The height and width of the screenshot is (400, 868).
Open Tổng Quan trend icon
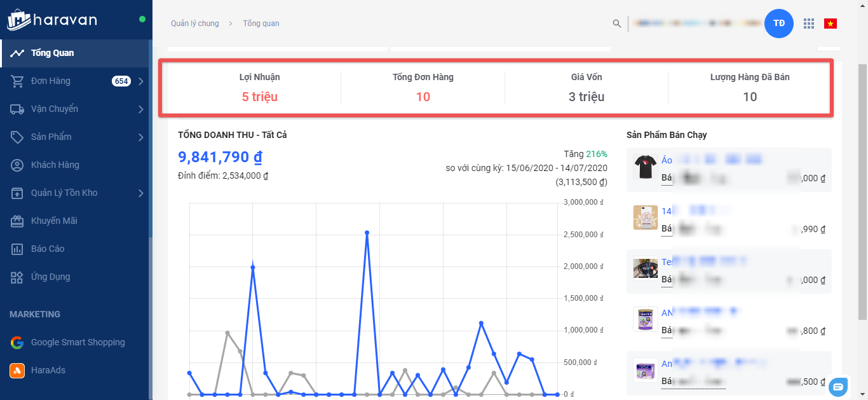tap(17, 53)
